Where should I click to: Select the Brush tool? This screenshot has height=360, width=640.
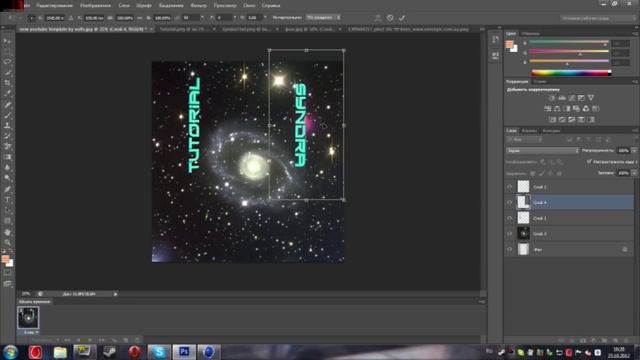[7, 115]
